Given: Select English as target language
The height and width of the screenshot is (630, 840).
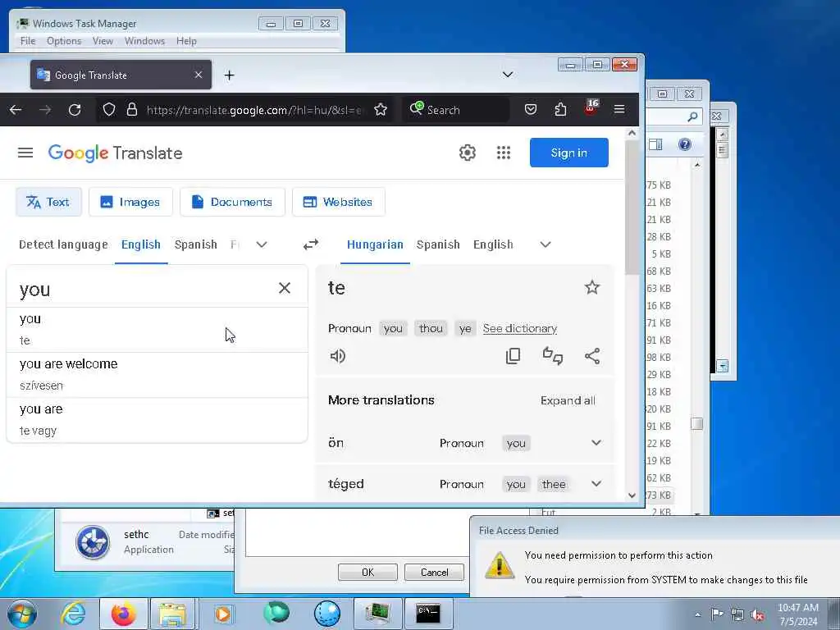Looking at the screenshot, I should 493,244.
